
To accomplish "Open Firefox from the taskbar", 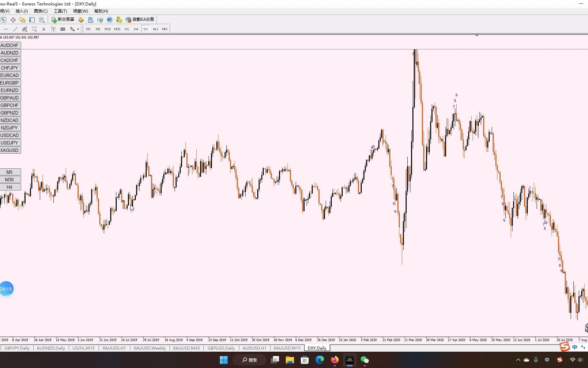I will point(335,360).
